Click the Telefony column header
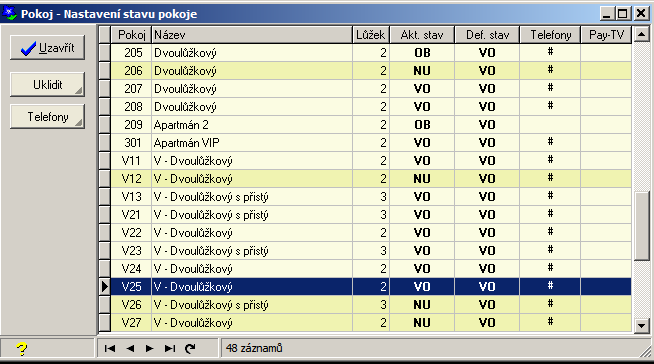 (550, 35)
